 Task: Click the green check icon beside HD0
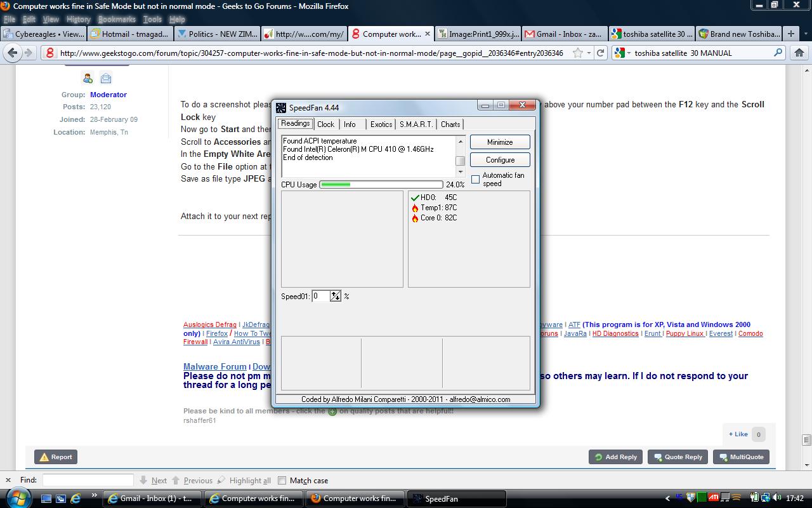point(415,197)
